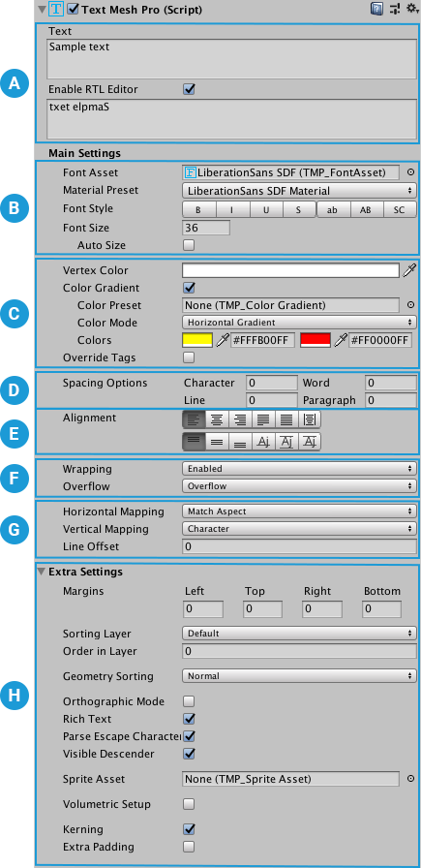Toggle bold font style button
Image resolution: width=421 pixels, height=868 pixels.
click(199, 210)
